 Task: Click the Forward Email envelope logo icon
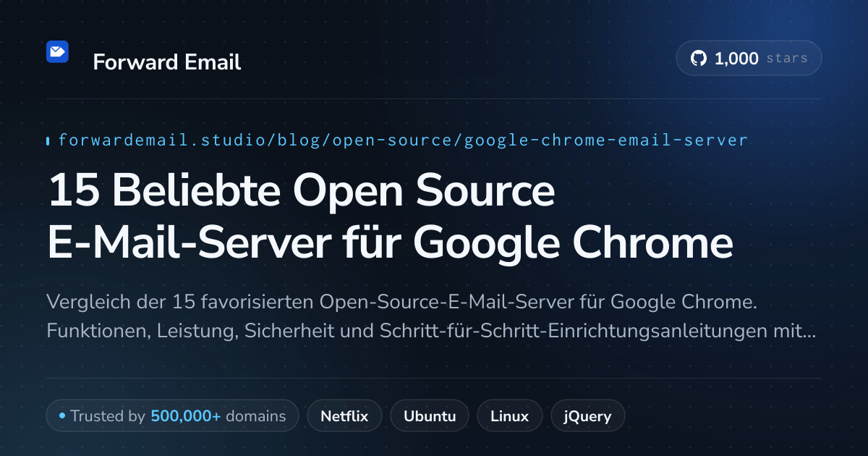(x=57, y=52)
